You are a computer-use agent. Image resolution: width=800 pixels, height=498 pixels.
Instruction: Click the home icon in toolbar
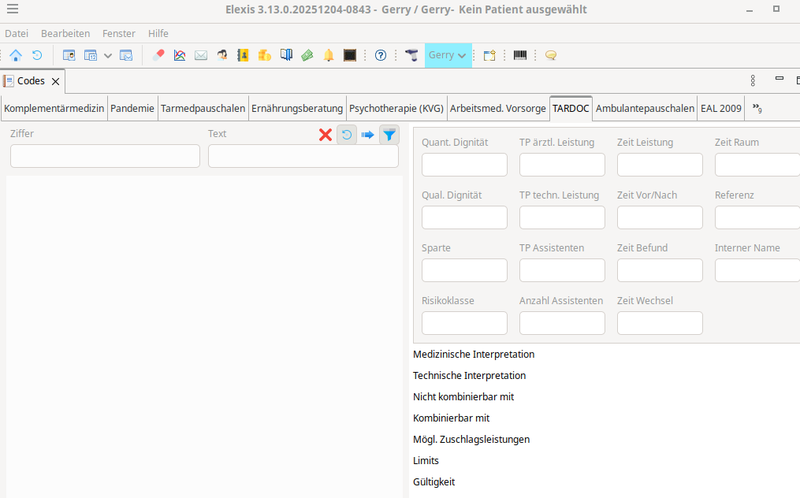tap(16, 55)
